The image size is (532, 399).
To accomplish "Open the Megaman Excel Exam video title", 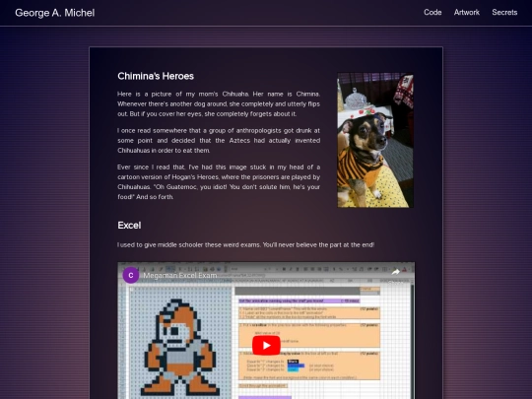I will [180, 276].
